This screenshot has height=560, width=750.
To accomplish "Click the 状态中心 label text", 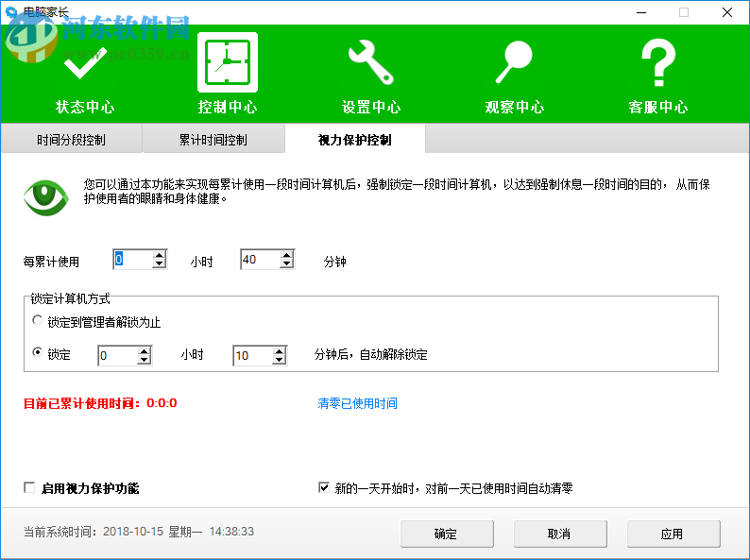I will 85,107.
